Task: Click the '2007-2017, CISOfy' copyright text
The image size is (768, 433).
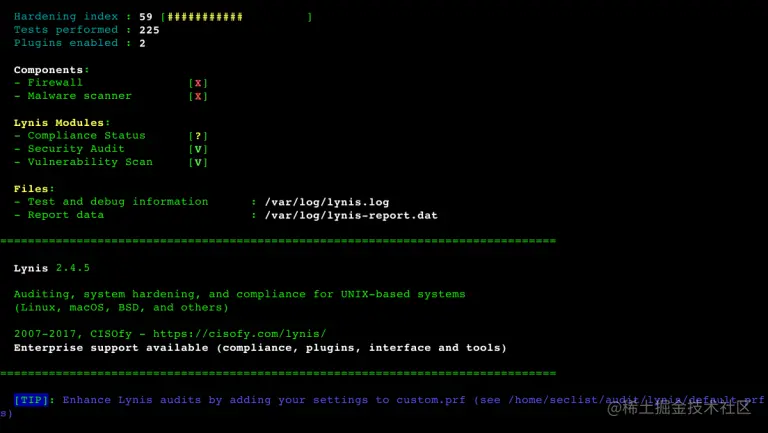Action: (x=72, y=334)
